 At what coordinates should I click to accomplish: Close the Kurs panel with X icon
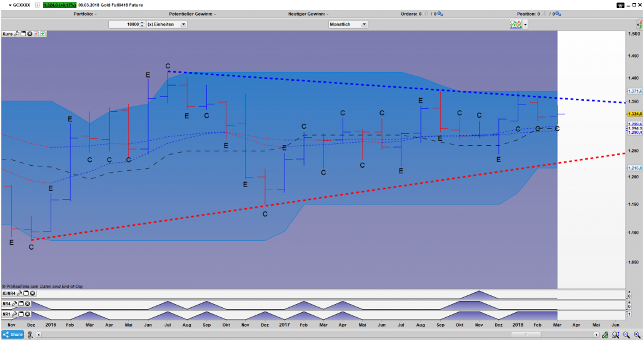29,34
